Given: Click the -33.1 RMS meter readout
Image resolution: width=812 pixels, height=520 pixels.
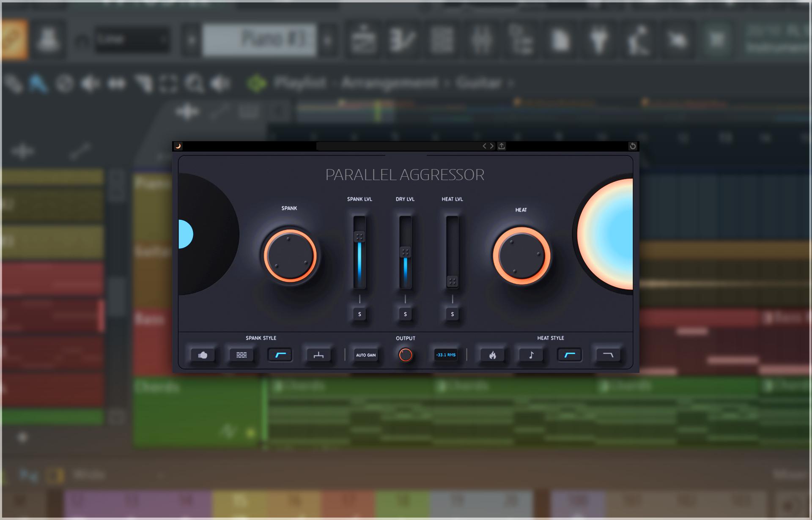Looking at the screenshot, I should [x=446, y=355].
